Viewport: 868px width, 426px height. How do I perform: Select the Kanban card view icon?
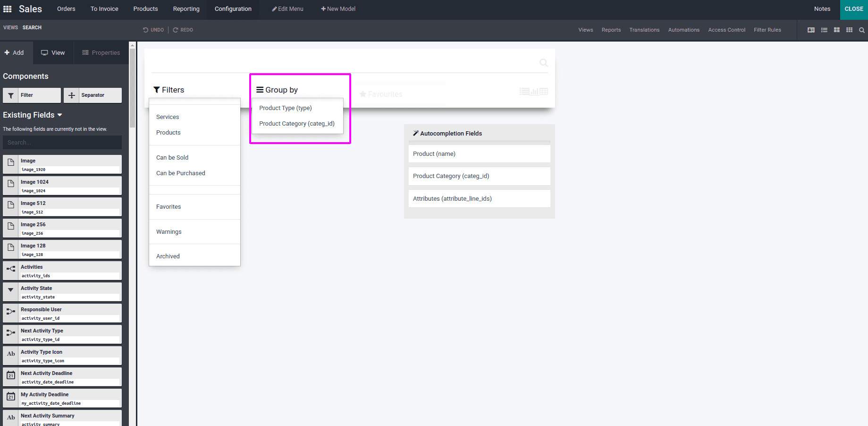click(x=837, y=30)
